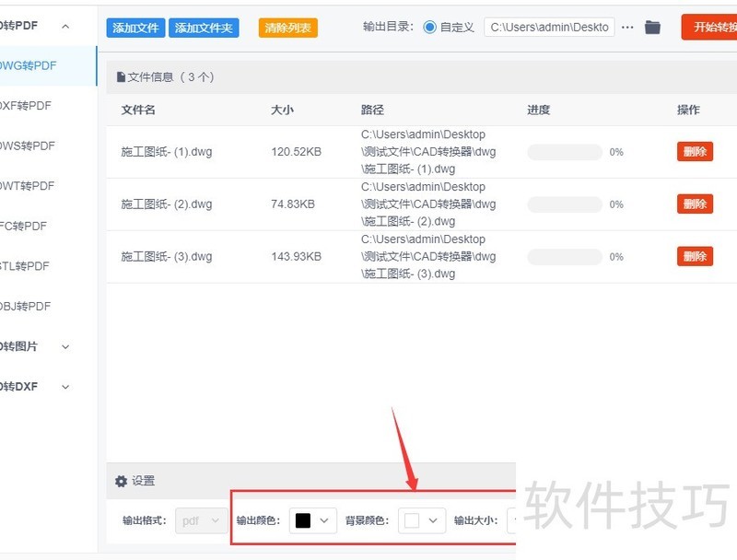Open the 背景颜色 color dropdown
737x560 pixels.
[432, 520]
